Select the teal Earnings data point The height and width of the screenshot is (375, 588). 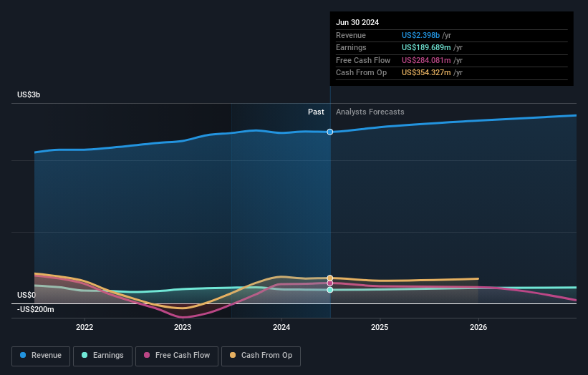point(330,290)
